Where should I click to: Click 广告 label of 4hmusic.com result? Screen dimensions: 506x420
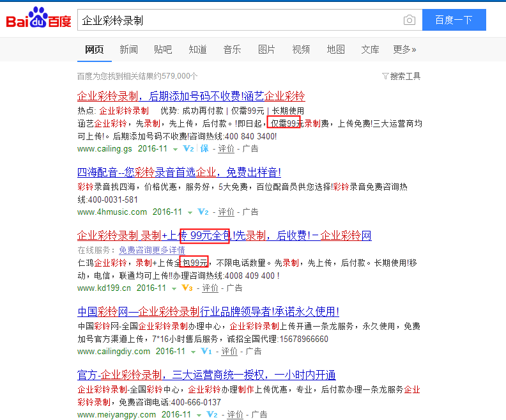click(250, 212)
